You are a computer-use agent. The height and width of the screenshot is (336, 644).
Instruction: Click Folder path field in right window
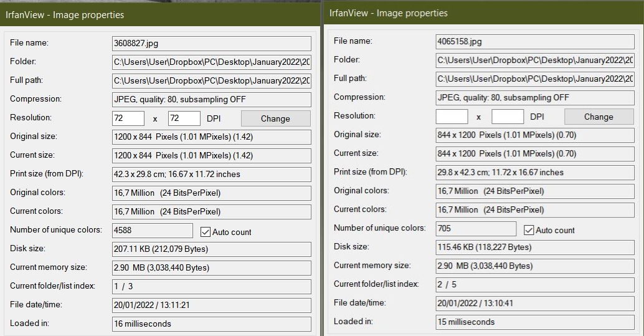pos(535,60)
